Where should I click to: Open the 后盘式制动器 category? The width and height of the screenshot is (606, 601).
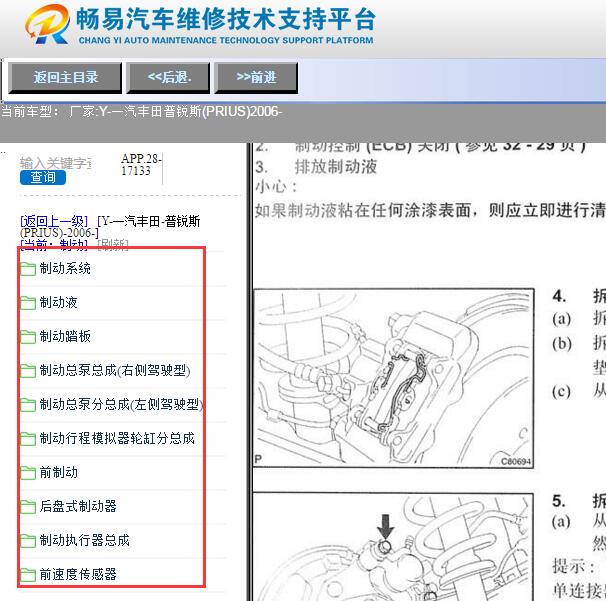[78, 506]
